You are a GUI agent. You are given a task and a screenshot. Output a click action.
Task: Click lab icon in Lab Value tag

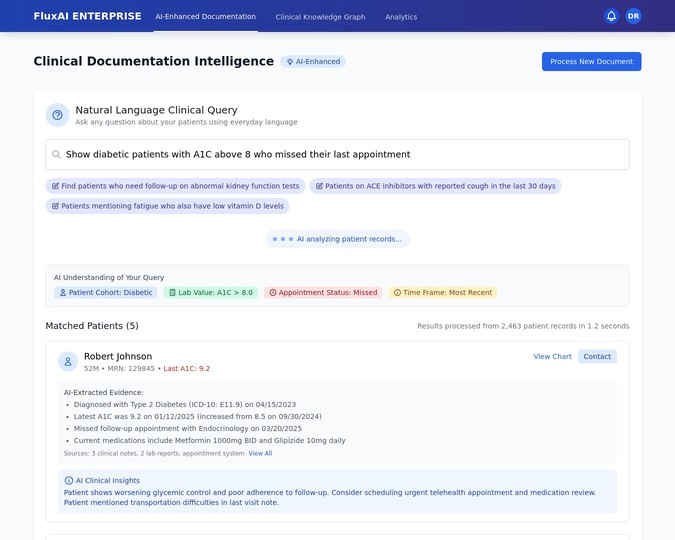(172, 292)
